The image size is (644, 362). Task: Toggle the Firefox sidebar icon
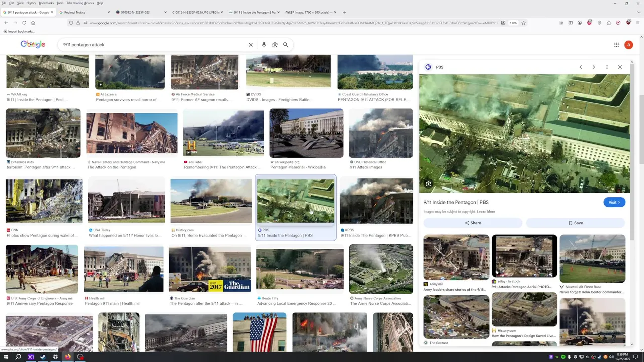coord(571,23)
